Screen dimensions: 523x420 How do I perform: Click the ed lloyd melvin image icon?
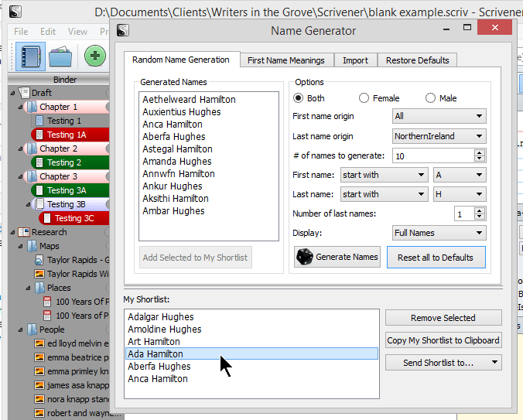click(39, 343)
